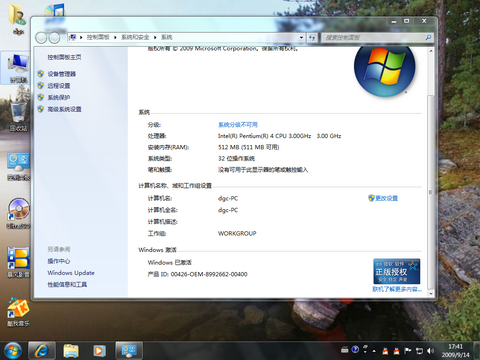Click the address bar location icon
The image size is (480, 360).
pos(72,37)
